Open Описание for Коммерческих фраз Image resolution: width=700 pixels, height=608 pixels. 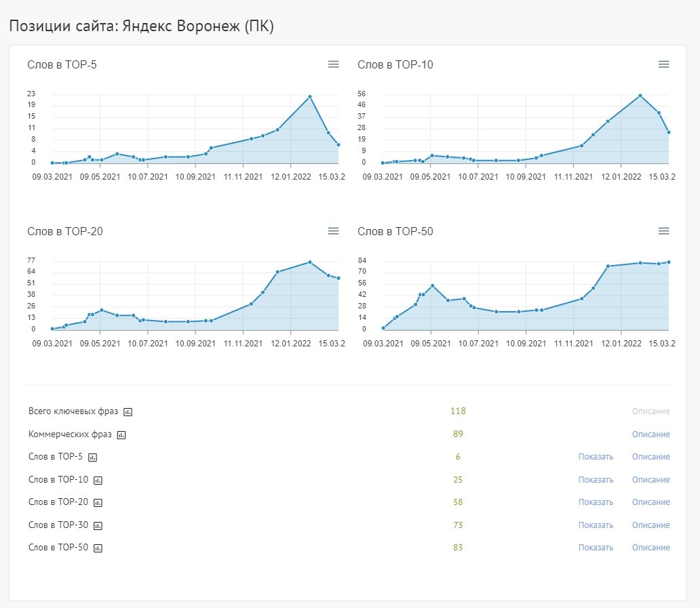point(650,434)
